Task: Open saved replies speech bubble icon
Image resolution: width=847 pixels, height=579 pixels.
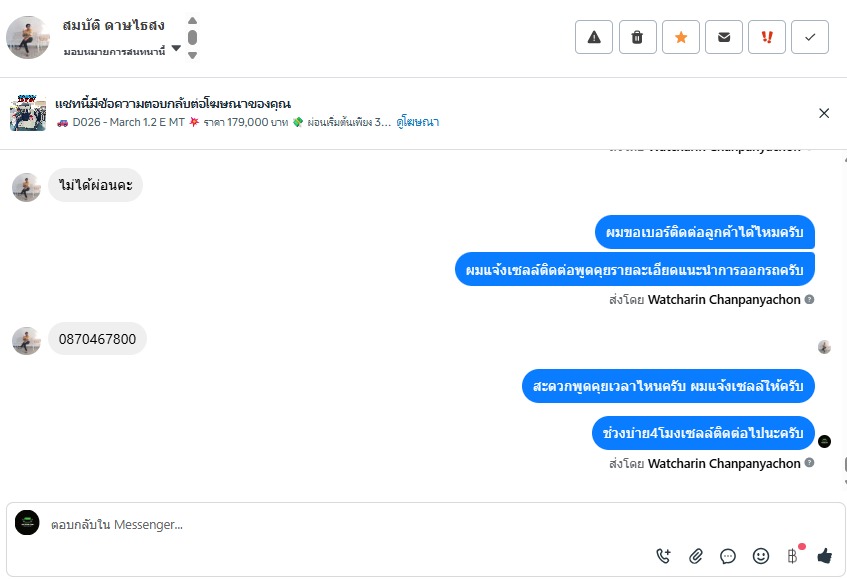Action: tap(728, 556)
